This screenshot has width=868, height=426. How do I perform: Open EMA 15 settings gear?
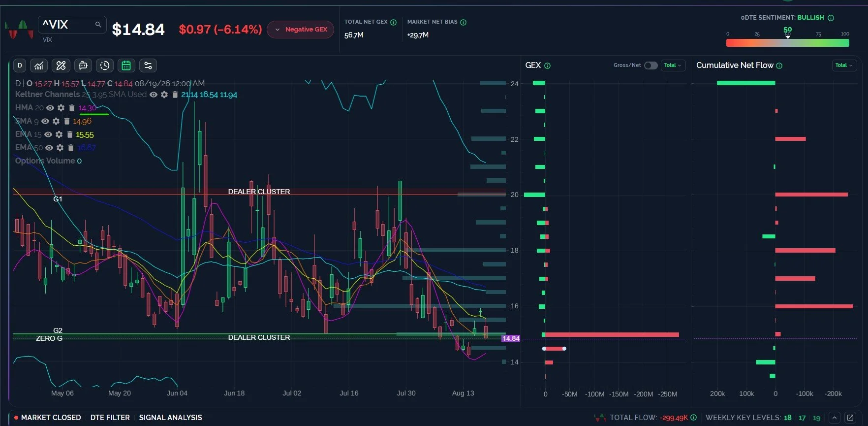click(59, 134)
